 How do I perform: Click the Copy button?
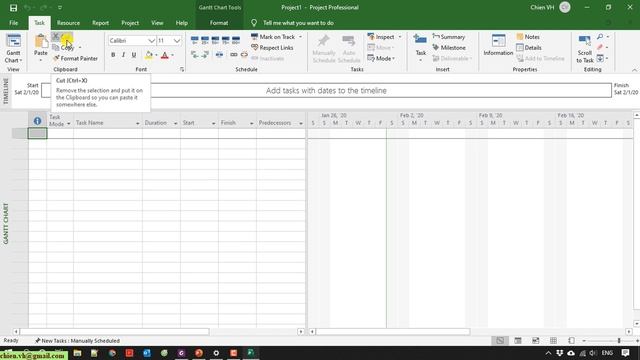[x=64, y=48]
